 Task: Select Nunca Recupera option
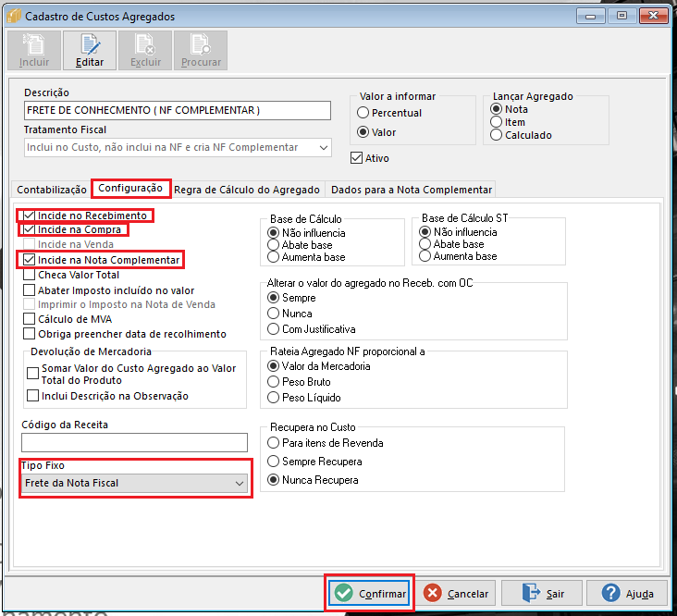[313, 480]
